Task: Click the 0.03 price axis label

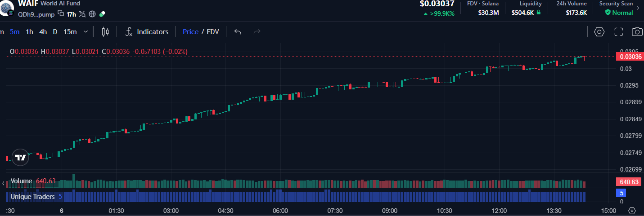Action: pyautogui.click(x=626, y=69)
